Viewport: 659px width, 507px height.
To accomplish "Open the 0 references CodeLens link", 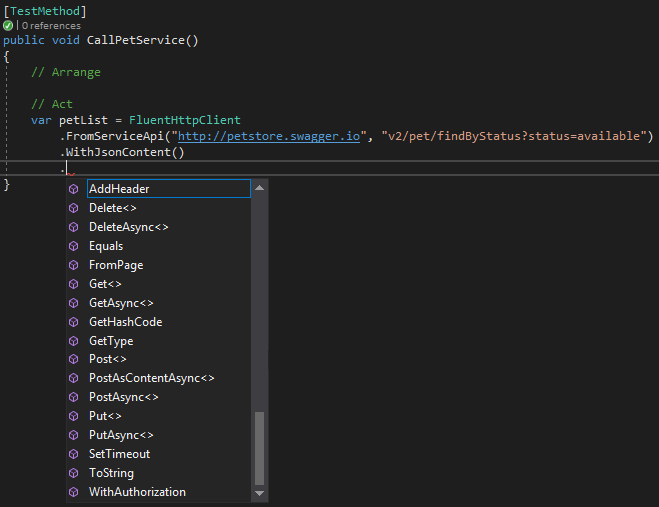I will coord(51,26).
